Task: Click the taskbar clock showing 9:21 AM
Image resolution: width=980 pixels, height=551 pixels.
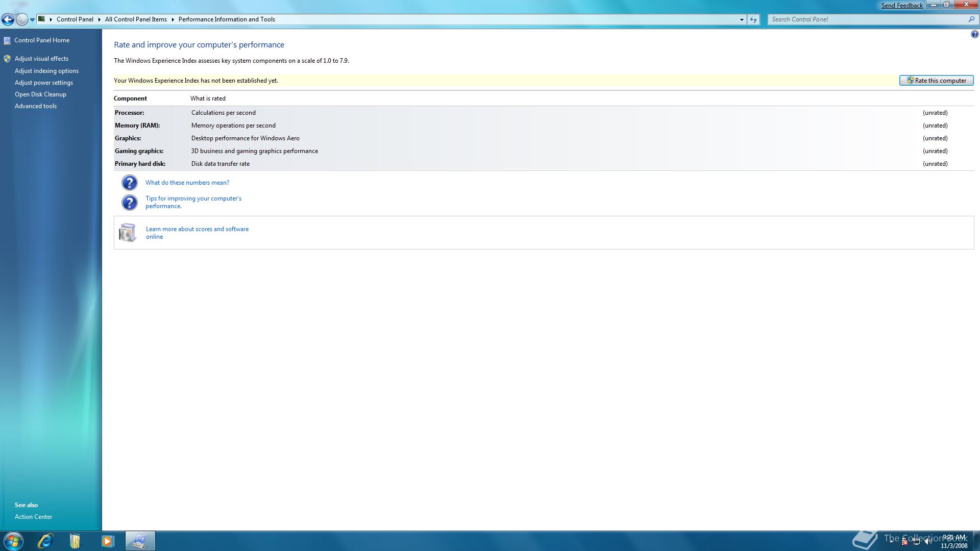Action: coord(953,541)
